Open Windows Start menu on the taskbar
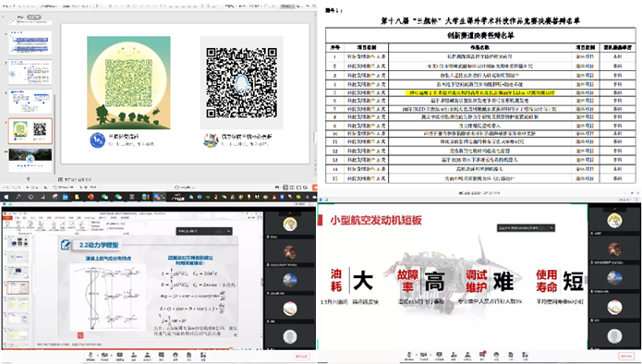Viewport: 642px width, 364px height. [x=6, y=197]
